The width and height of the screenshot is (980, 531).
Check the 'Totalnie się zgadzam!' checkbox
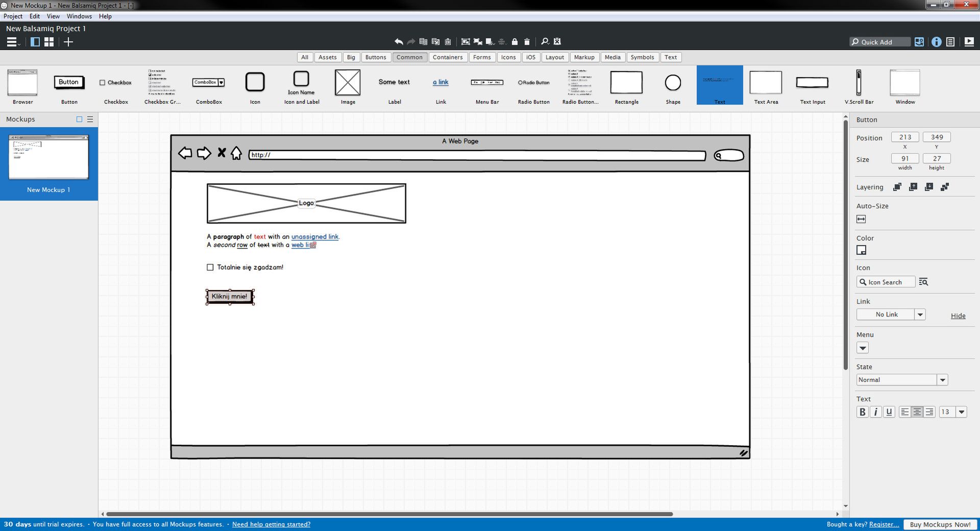210,267
